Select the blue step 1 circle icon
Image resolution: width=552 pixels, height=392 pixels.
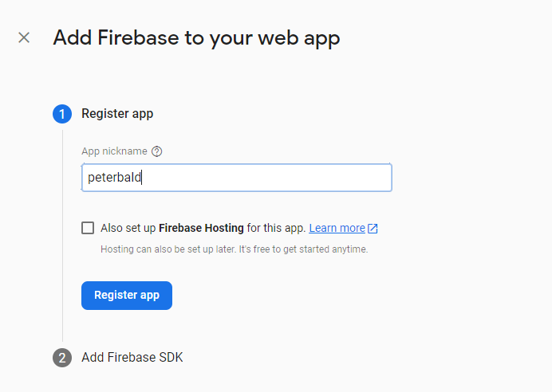(x=62, y=114)
